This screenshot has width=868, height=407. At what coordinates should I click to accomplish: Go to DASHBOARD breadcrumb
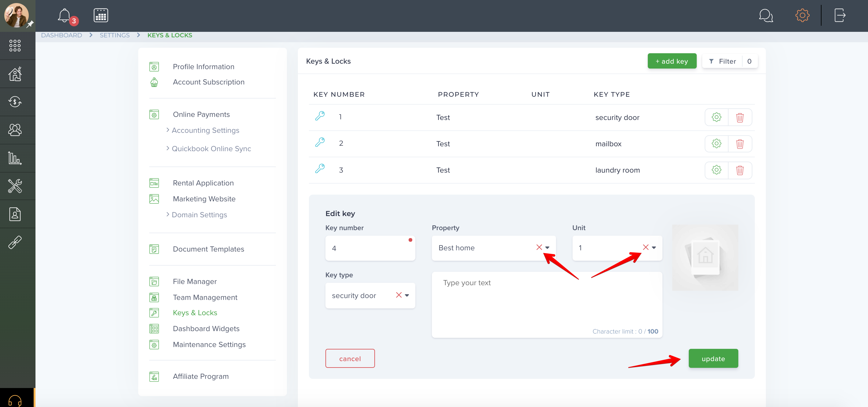(61, 35)
